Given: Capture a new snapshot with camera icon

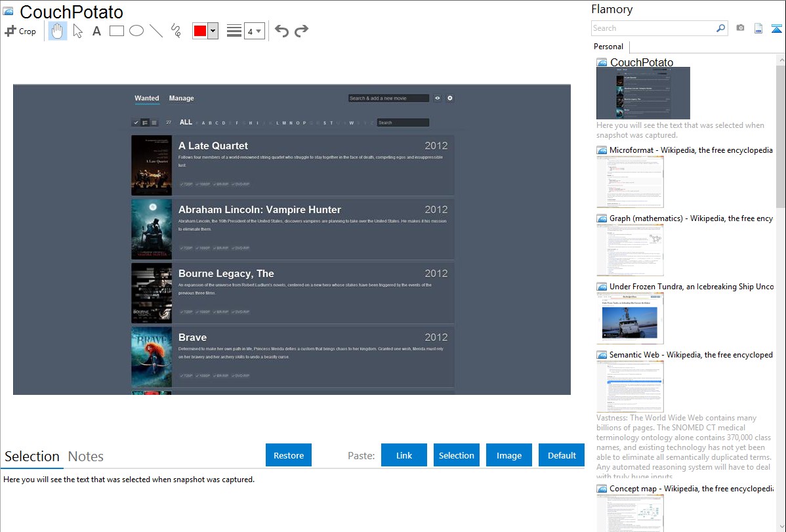Looking at the screenshot, I should (x=740, y=28).
